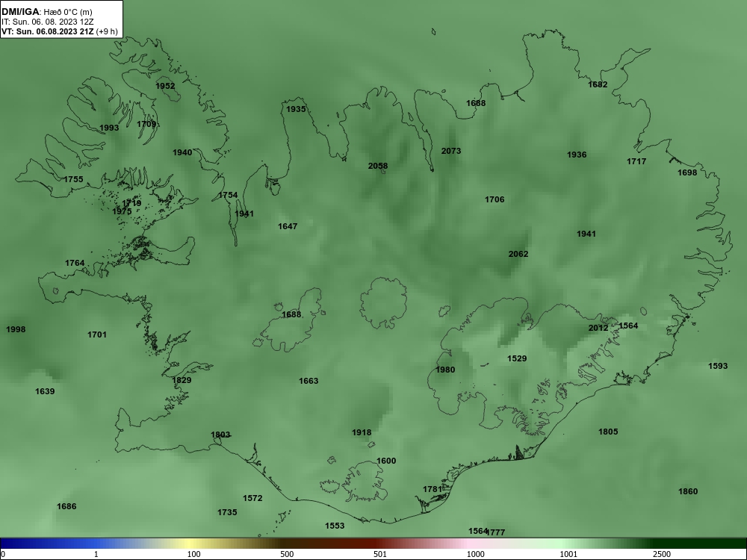The image size is (747, 560).
Task: Select the 1735 height label
Action: coord(227,512)
